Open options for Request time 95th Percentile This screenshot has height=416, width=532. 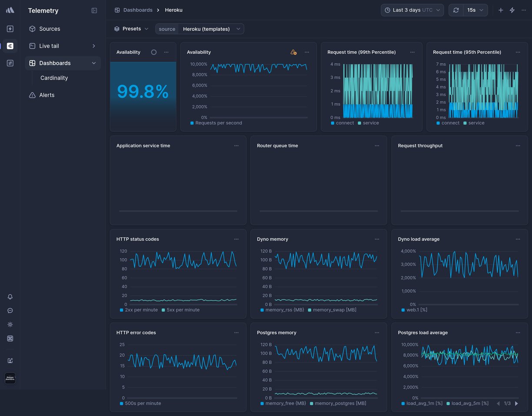(x=518, y=52)
